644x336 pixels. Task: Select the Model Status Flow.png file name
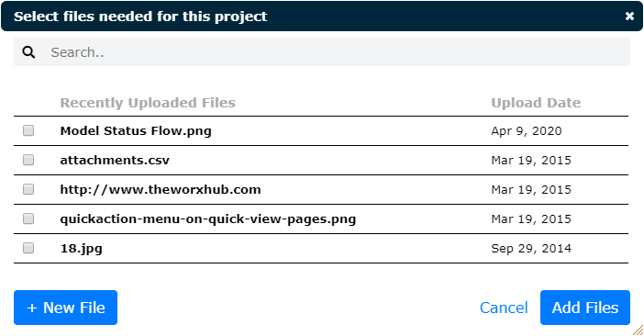(136, 131)
